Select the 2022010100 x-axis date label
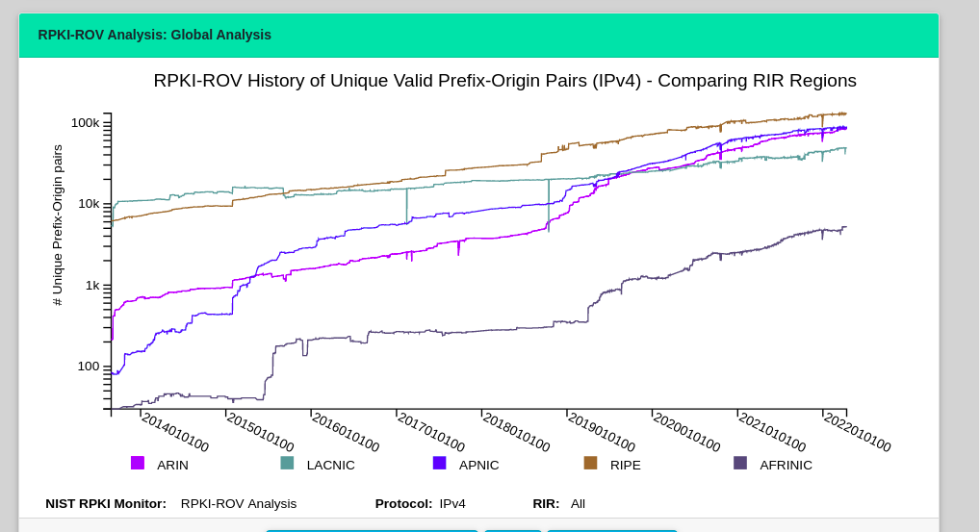 (x=857, y=432)
